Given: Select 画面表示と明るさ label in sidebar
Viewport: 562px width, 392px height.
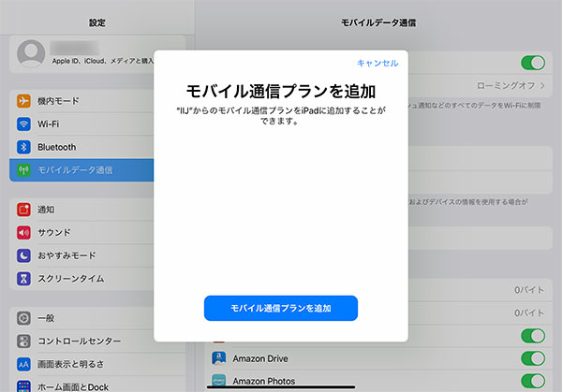Looking at the screenshot, I should (71, 365).
